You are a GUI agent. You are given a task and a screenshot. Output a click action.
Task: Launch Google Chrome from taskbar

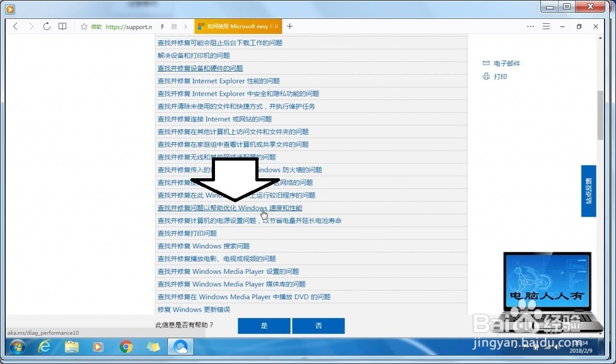point(126,347)
